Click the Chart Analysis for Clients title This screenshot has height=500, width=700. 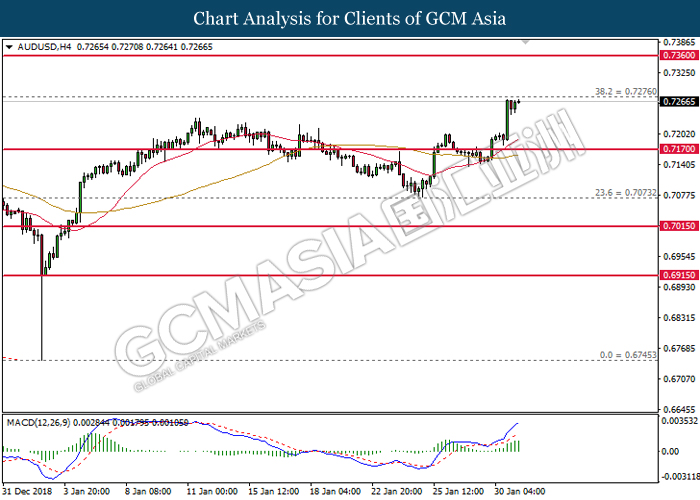[350, 18]
